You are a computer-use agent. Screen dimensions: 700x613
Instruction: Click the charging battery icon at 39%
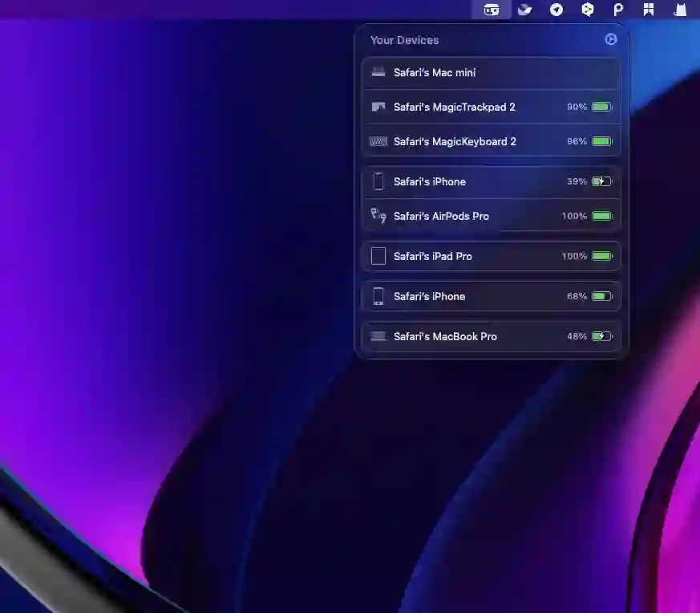[x=602, y=181]
